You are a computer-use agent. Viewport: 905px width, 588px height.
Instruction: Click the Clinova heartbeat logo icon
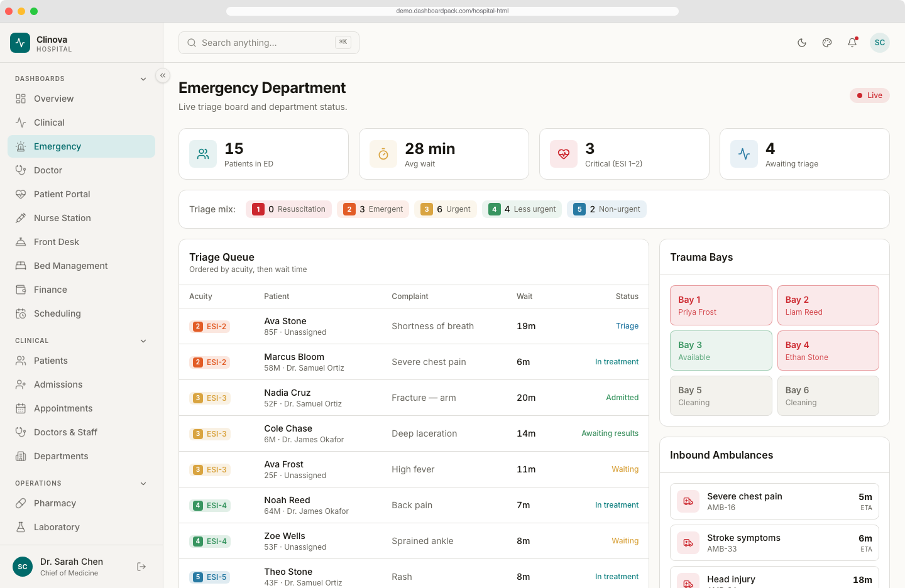(20, 43)
